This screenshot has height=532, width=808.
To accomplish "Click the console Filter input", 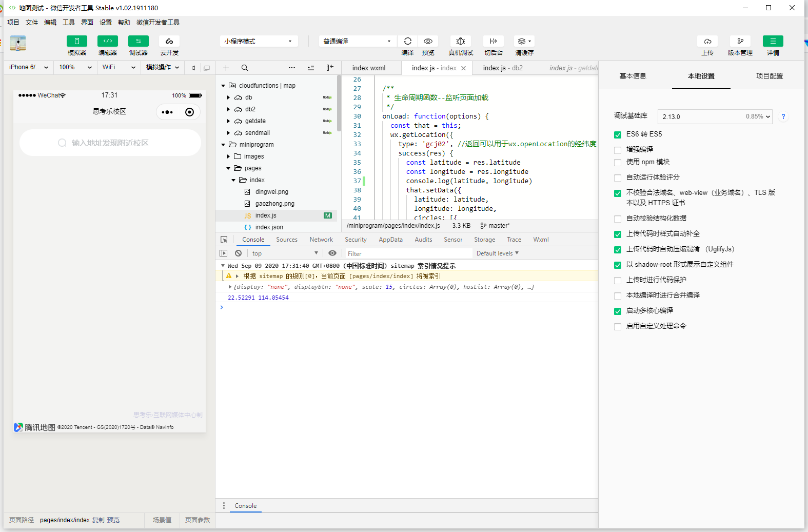I will coord(408,253).
